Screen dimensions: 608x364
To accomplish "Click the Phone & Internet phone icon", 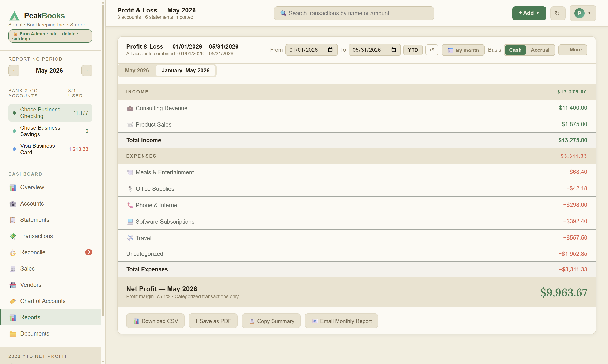I will tap(130, 205).
